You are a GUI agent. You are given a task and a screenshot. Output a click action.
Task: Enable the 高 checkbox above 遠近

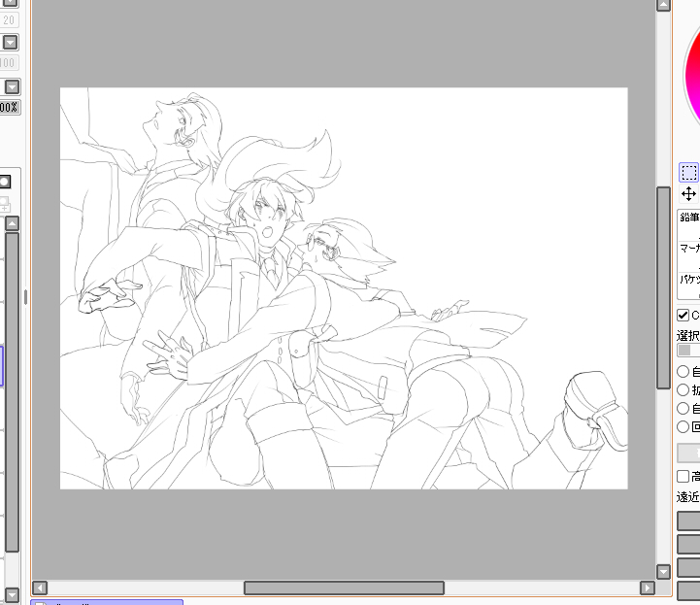tap(683, 476)
